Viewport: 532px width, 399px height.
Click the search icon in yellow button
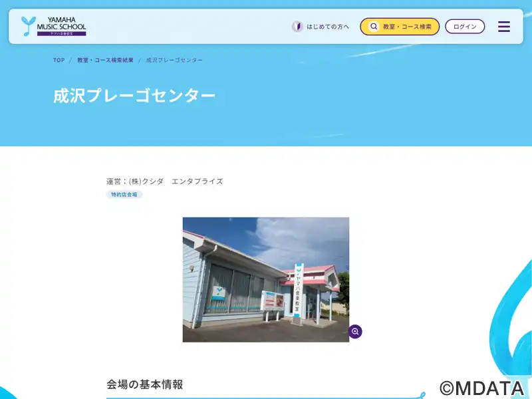tap(374, 27)
